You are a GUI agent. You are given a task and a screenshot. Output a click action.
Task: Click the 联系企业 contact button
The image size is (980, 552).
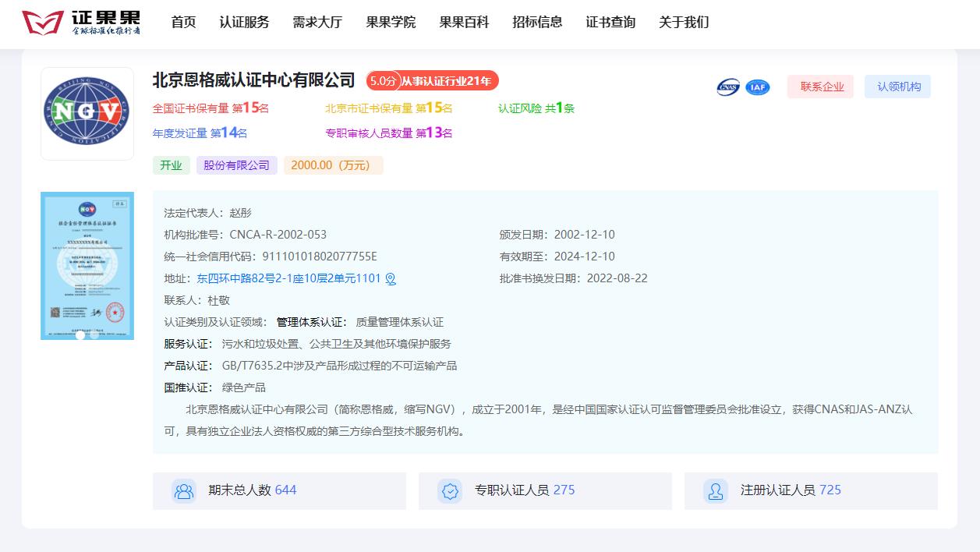pos(819,87)
